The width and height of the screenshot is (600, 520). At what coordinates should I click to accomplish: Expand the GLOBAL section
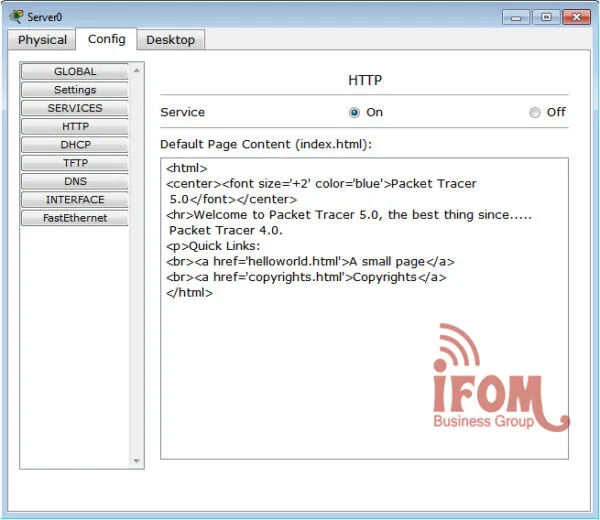tap(75, 72)
